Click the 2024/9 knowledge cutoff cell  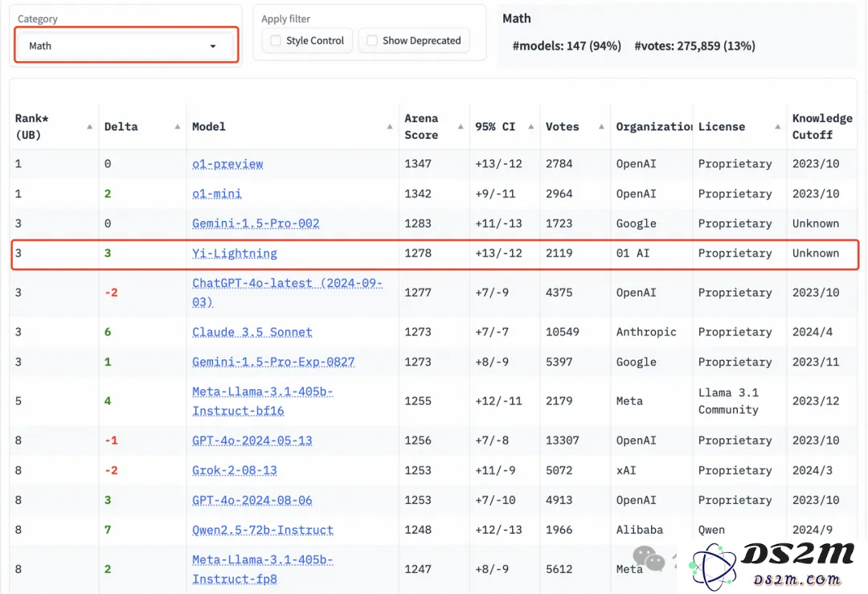[x=812, y=531]
